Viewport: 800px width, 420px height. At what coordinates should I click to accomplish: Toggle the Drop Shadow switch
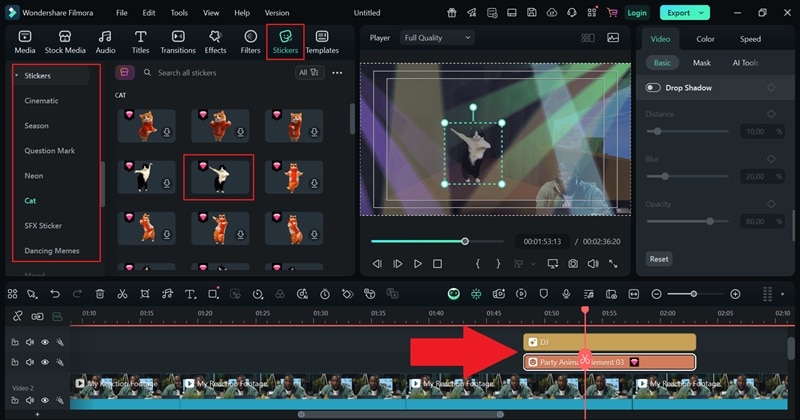653,88
